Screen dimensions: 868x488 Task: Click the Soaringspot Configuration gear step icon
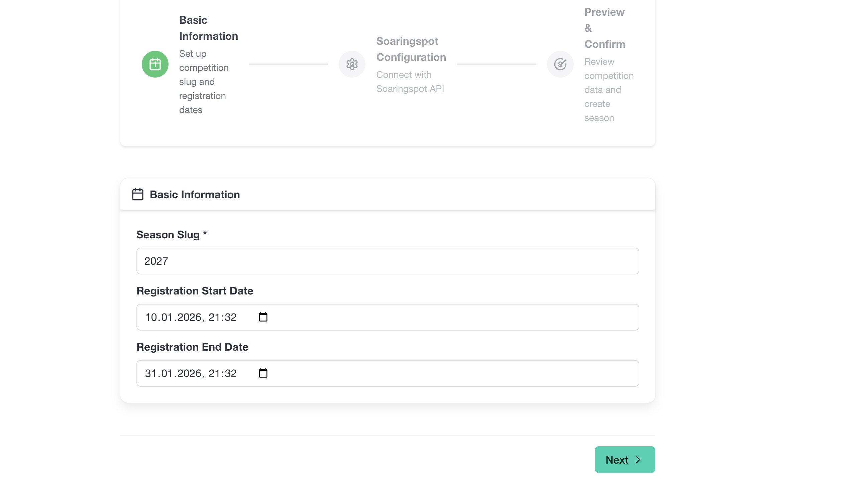pyautogui.click(x=352, y=64)
